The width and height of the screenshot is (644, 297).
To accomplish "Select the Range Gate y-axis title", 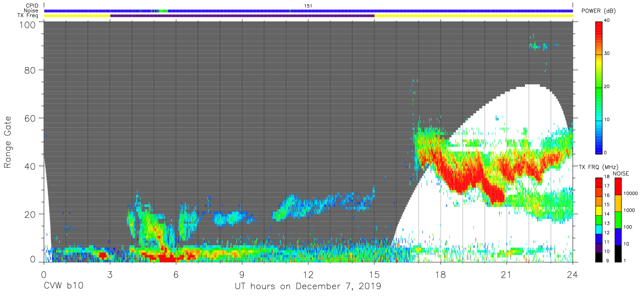I will 8,142.
